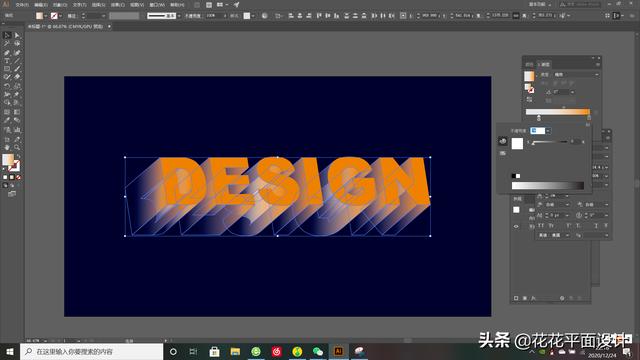
Task: Select the Eraser tool
Action: 17,77
